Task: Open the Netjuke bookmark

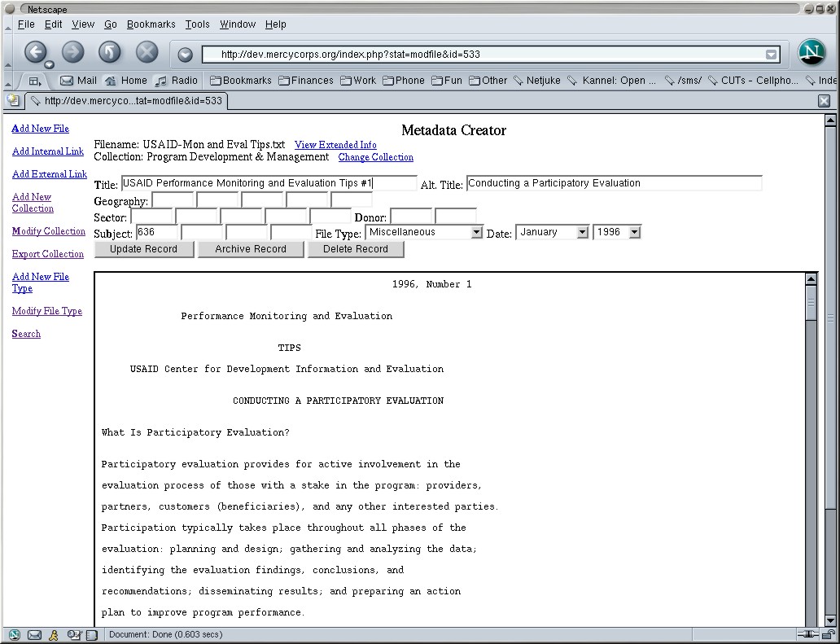Action: point(537,81)
